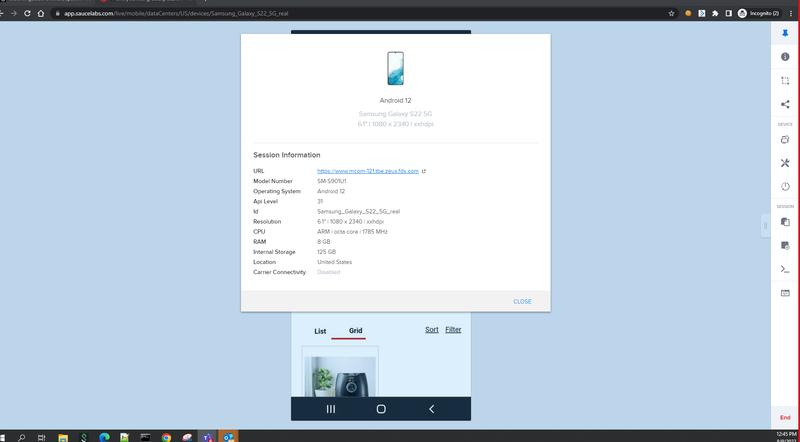
Task: Click the Id value Samsung_Galaxy_S22_5G_real
Action: click(x=359, y=211)
